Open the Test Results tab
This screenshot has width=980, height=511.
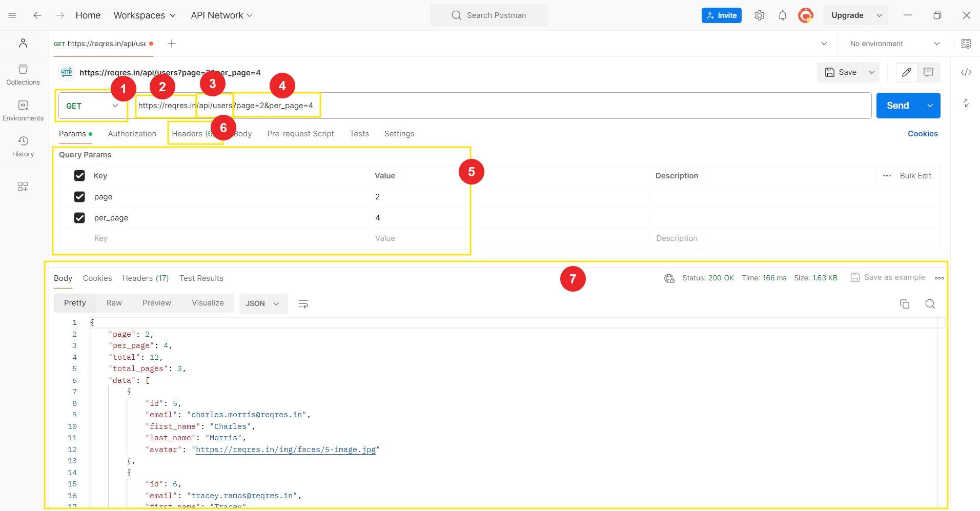pyautogui.click(x=201, y=278)
